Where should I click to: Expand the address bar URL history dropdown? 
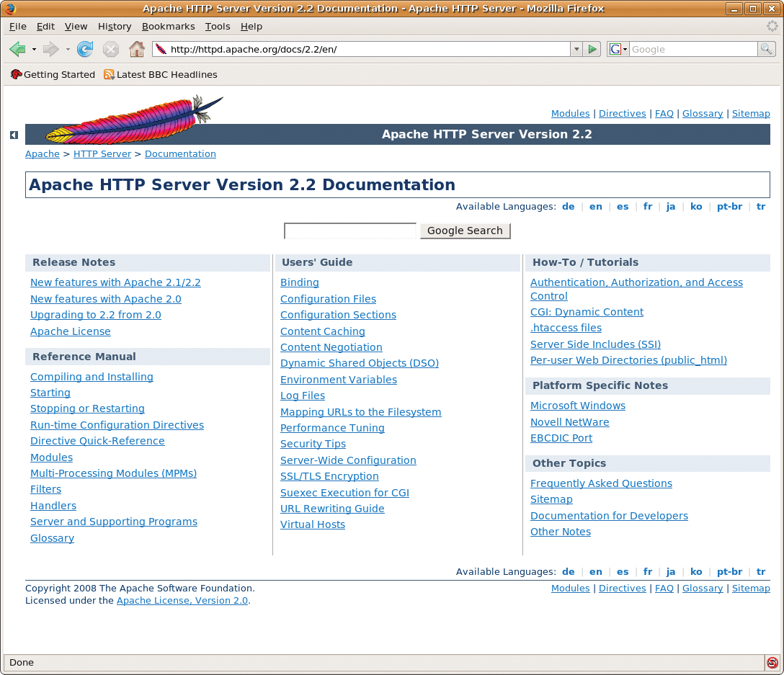click(576, 49)
